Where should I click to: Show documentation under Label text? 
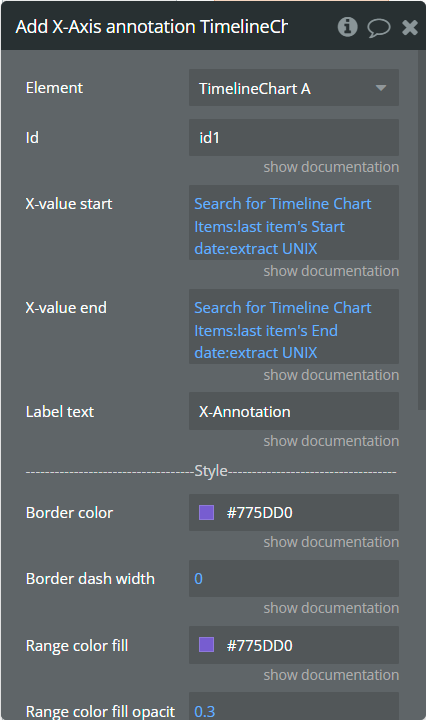coord(331,441)
